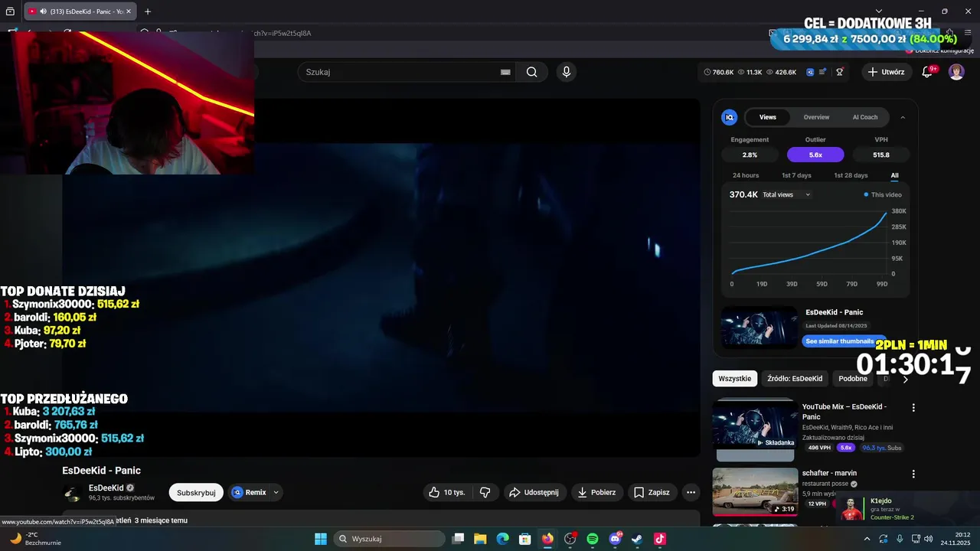Open the notifications bell

(927, 72)
